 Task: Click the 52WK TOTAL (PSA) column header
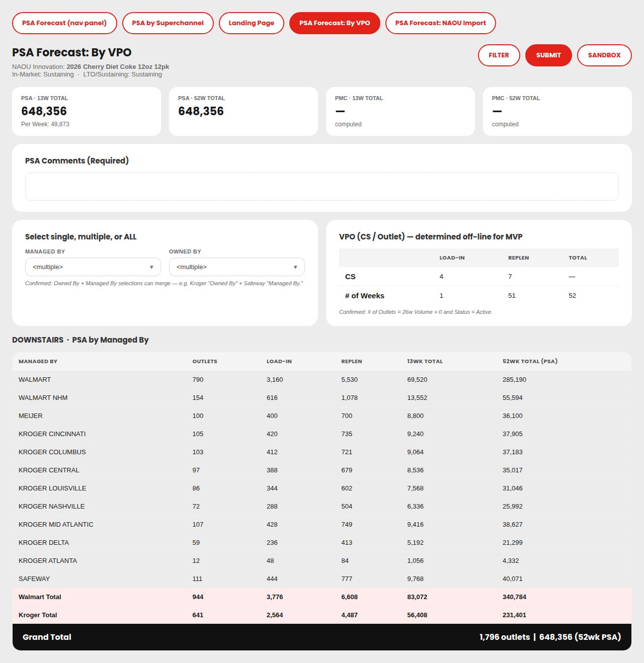[x=530, y=361]
